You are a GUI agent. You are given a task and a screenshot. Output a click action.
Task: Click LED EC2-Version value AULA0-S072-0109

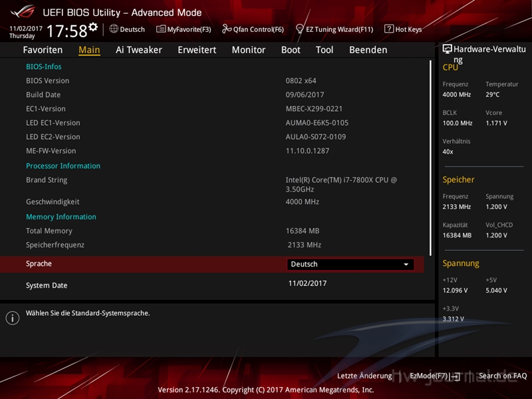click(315, 137)
